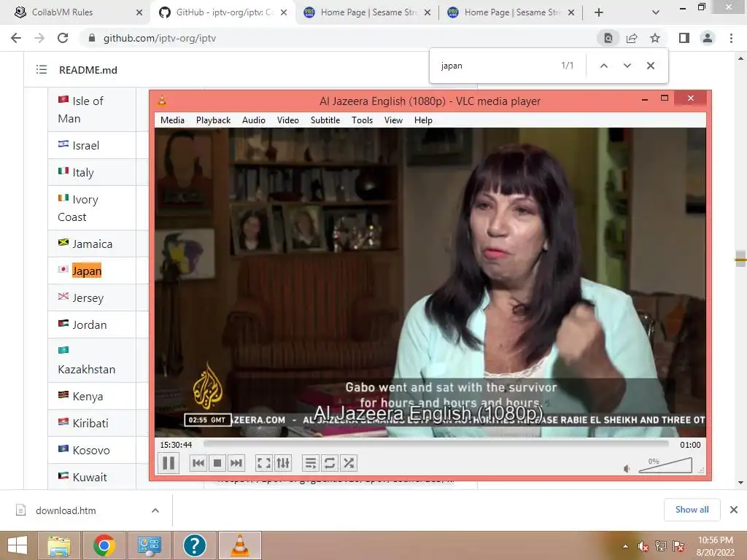Toggle Chrome side panel
747x560 pixels.
coord(684,38)
